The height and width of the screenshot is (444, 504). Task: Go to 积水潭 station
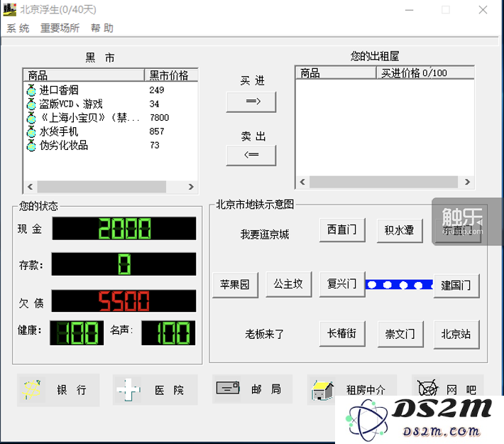click(x=400, y=231)
